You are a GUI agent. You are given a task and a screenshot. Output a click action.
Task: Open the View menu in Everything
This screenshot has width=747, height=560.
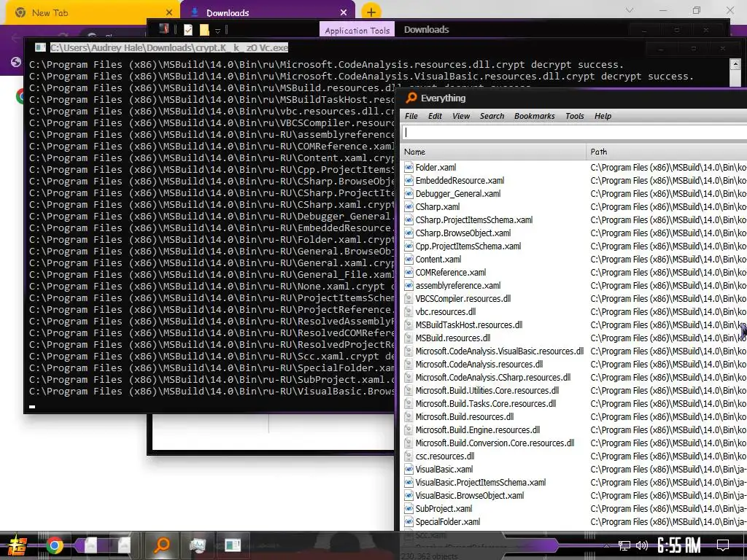click(461, 116)
